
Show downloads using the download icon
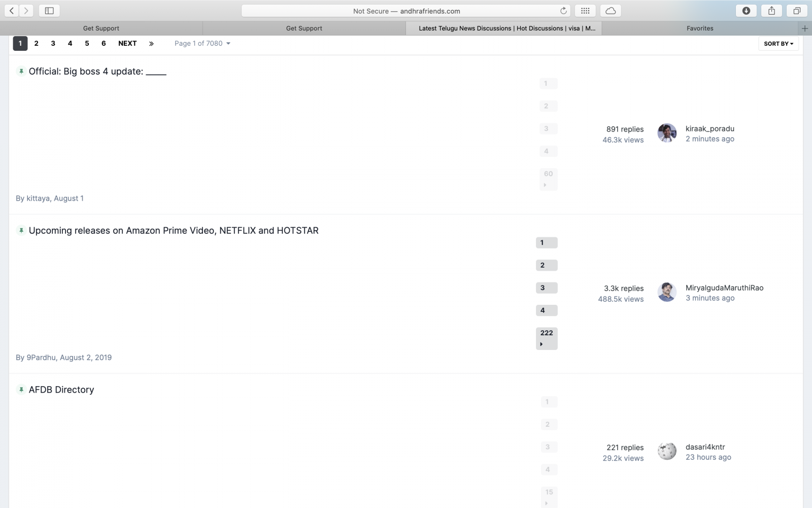(746, 11)
